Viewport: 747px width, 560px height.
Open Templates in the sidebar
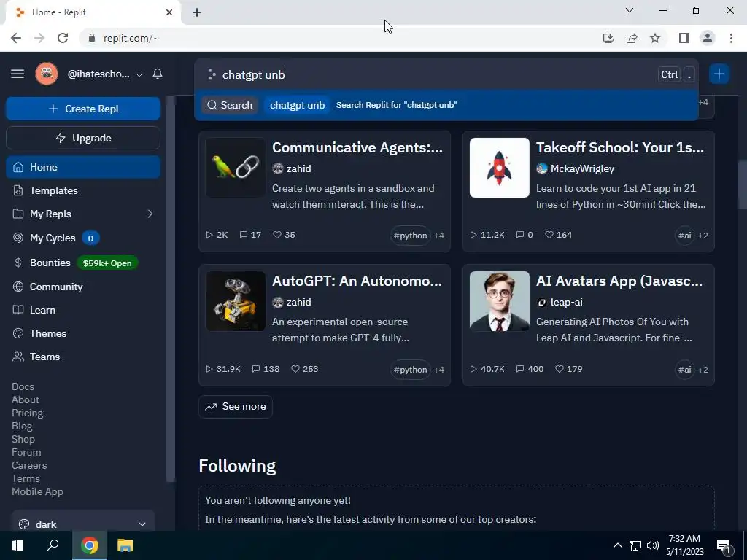(x=54, y=190)
